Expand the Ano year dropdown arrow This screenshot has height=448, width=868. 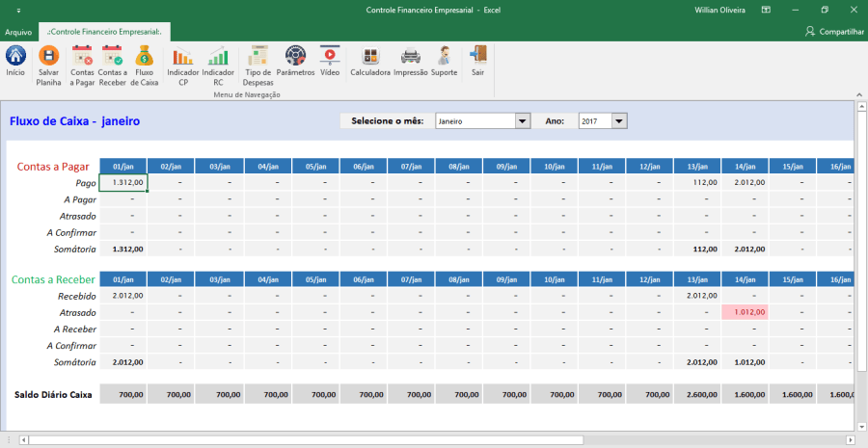click(x=619, y=121)
